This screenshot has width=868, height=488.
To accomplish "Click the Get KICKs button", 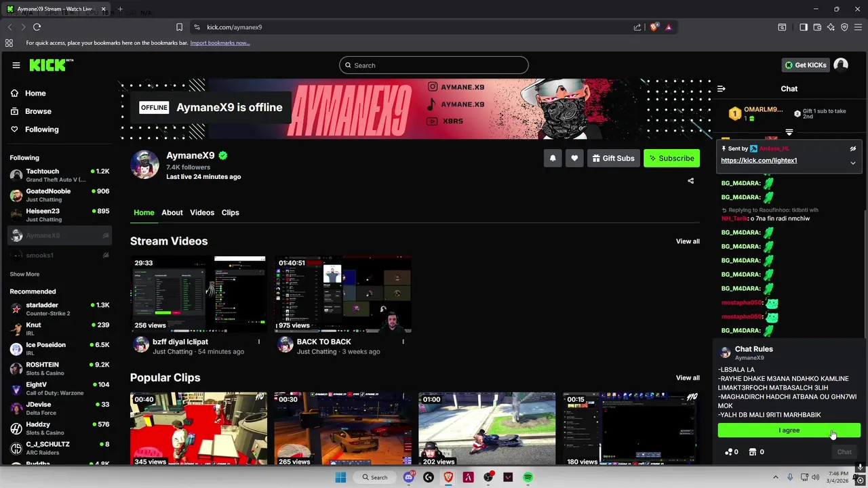I will (x=805, y=65).
